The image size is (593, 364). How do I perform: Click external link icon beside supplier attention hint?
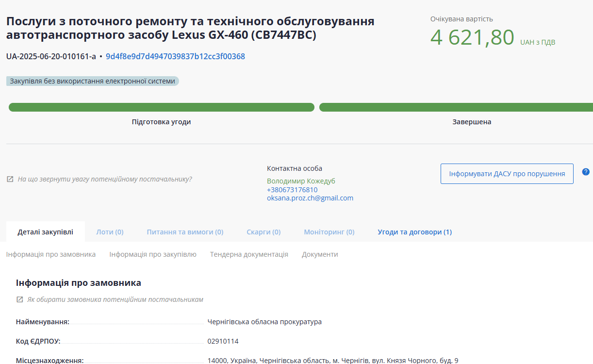[x=10, y=179]
